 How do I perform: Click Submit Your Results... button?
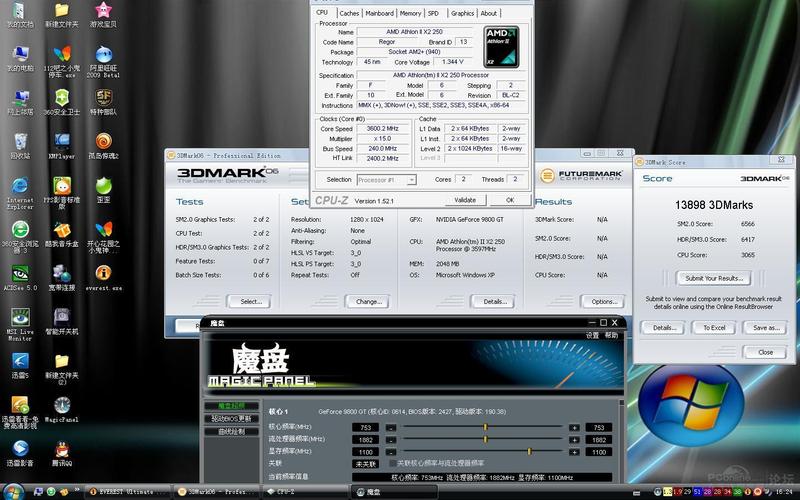coord(713,278)
